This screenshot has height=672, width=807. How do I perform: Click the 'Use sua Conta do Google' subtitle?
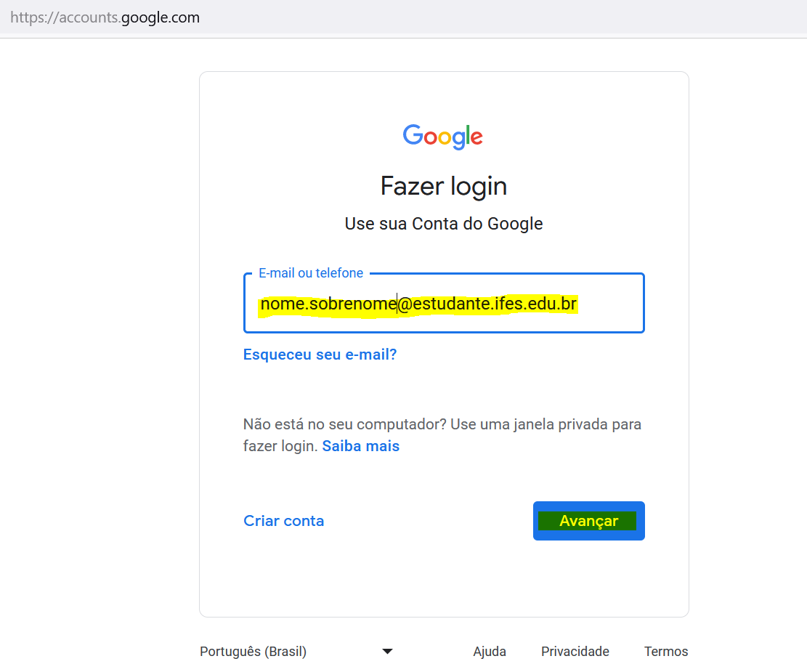(x=444, y=223)
